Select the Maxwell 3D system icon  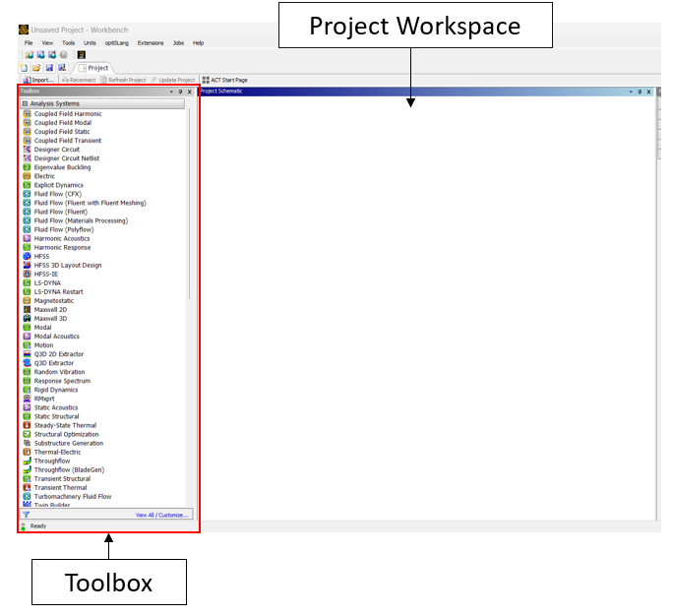click(27, 319)
